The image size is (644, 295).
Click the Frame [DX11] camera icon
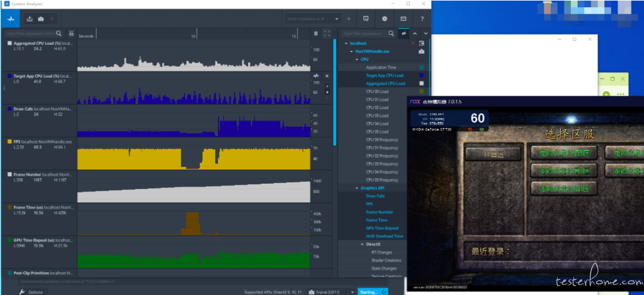(x=312, y=292)
